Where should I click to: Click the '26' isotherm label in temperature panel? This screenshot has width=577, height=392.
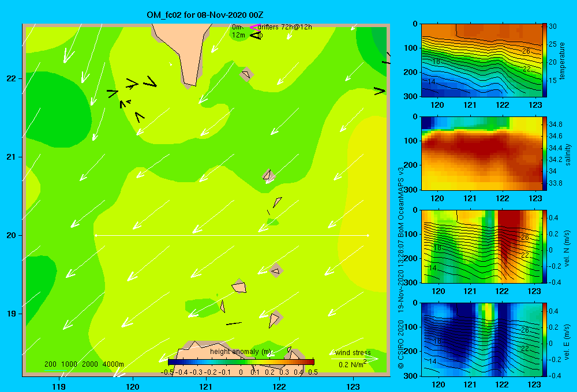click(526, 51)
